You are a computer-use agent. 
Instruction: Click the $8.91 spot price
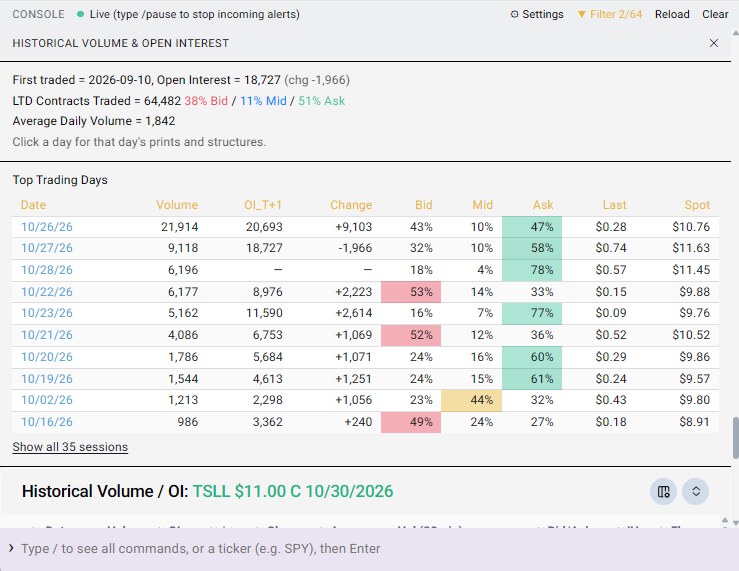pyautogui.click(x=694, y=422)
